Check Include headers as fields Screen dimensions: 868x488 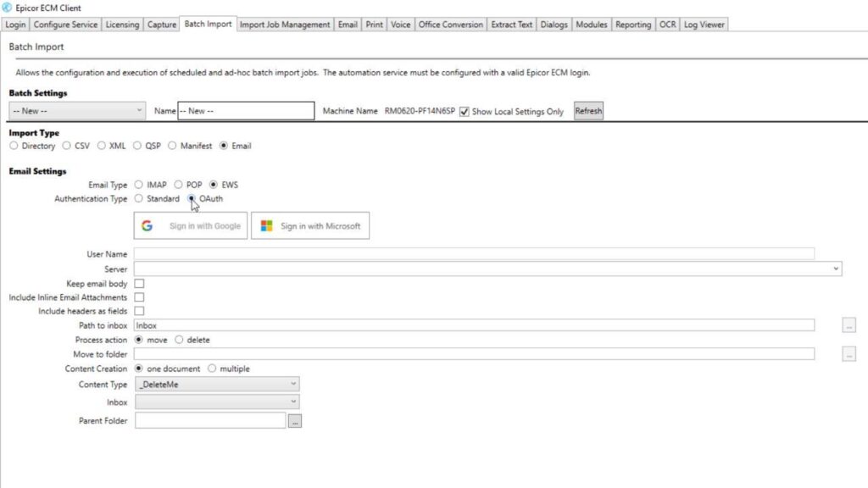pyautogui.click(x=139, y=311)
